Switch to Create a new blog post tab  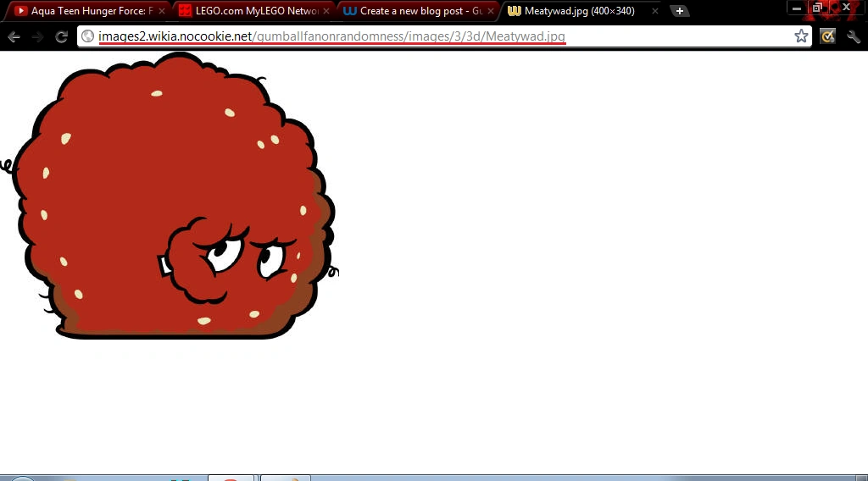click(x=417, y=10)
